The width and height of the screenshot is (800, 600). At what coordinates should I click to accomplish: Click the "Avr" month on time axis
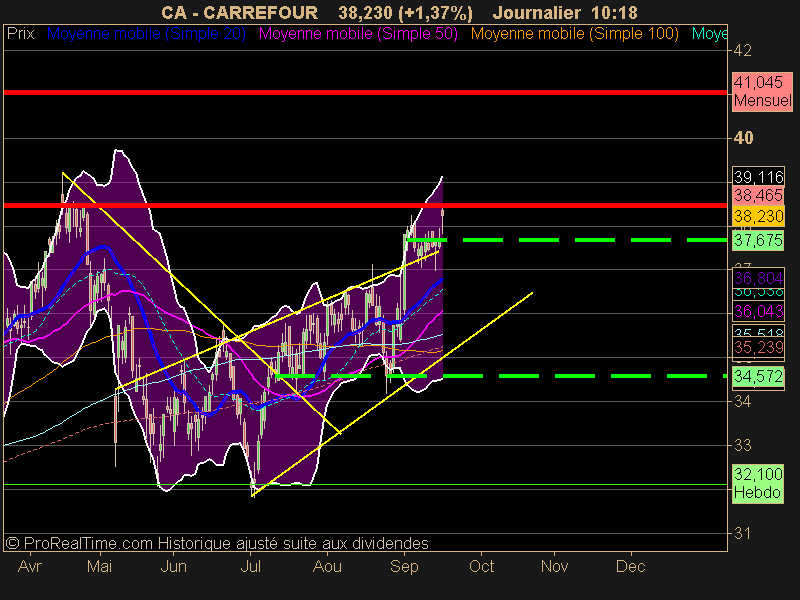pyautogui.click(x=30, y=566)
